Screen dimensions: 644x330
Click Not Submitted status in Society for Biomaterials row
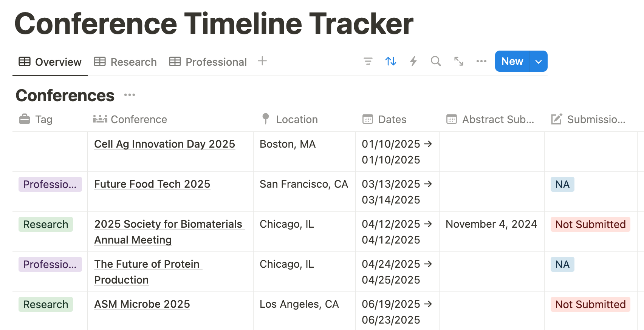tap(590, 224)
